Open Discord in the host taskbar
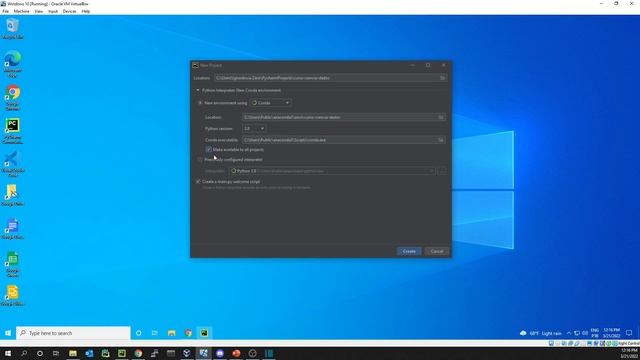Image resolution: width=640 pixels, height=360 pixels. pyautogui.click(x=220, y=353)
